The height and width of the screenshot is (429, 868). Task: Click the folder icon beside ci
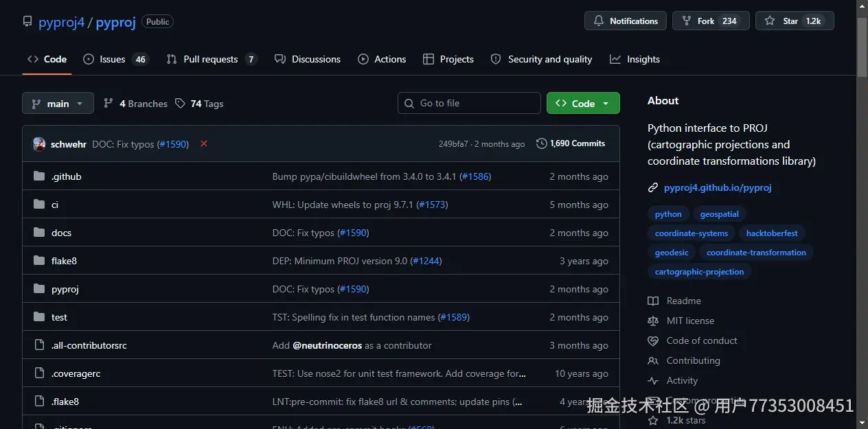pyautogui.click(x=39, y=205)
